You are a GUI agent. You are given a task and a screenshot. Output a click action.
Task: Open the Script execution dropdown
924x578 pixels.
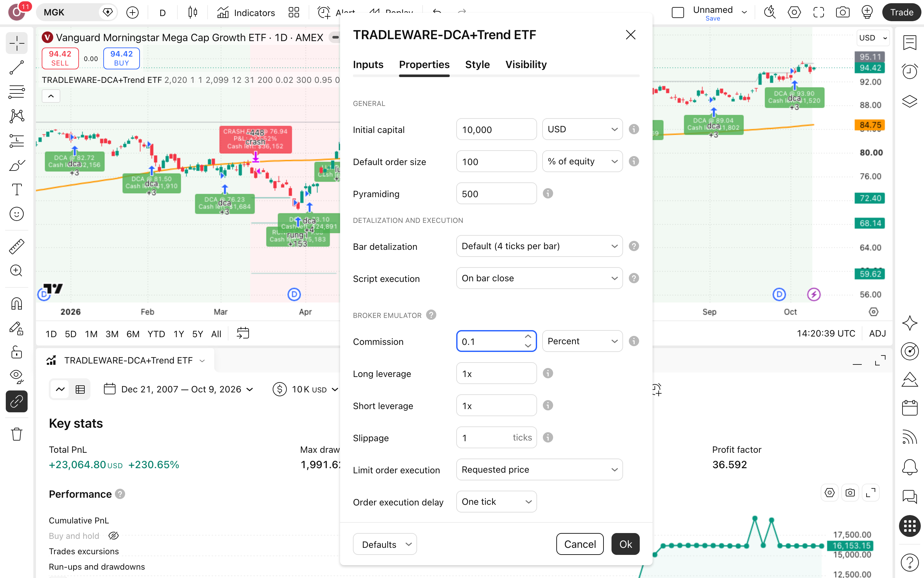pyautogui.click(x=539, y=278)
